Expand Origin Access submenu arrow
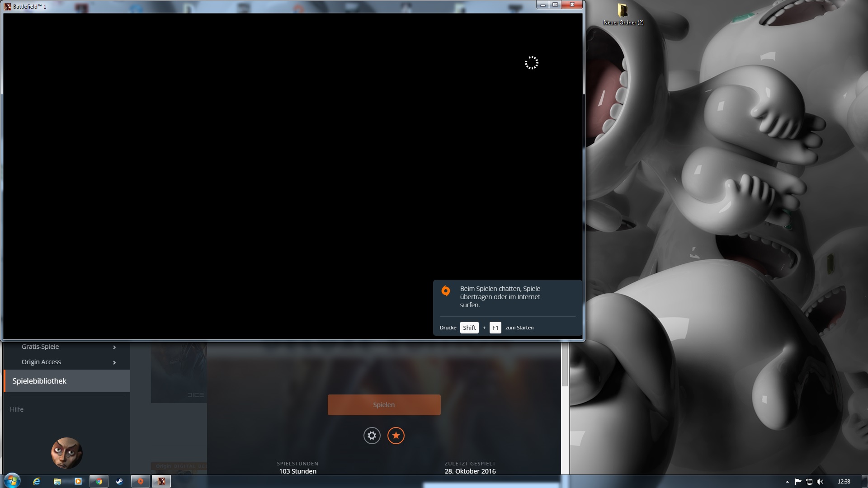 [114, 362]
